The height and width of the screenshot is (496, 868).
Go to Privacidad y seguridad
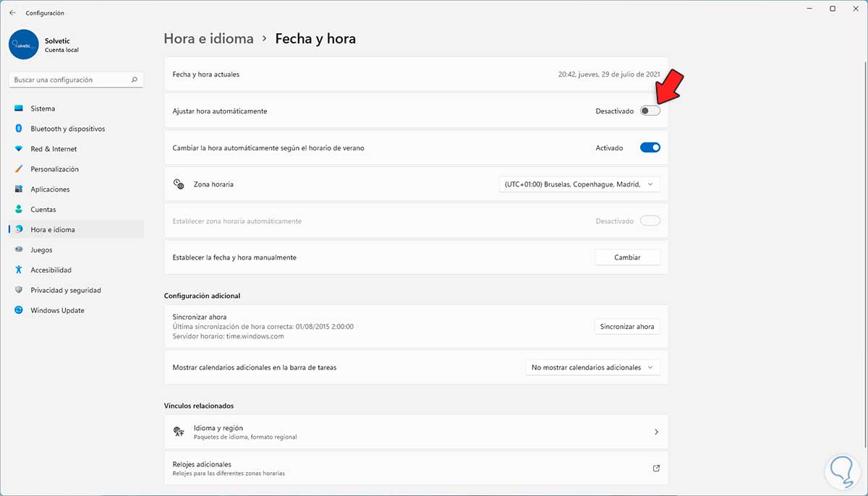tap(76, 291)
